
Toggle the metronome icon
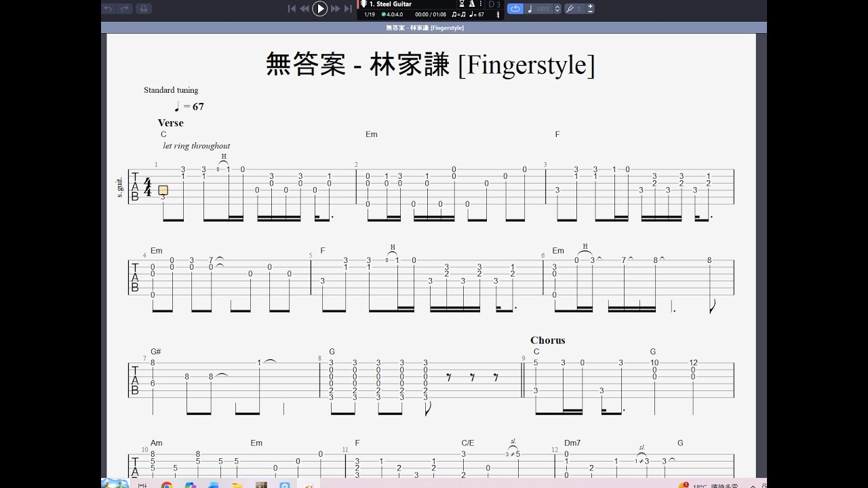(x=472, y=4)
